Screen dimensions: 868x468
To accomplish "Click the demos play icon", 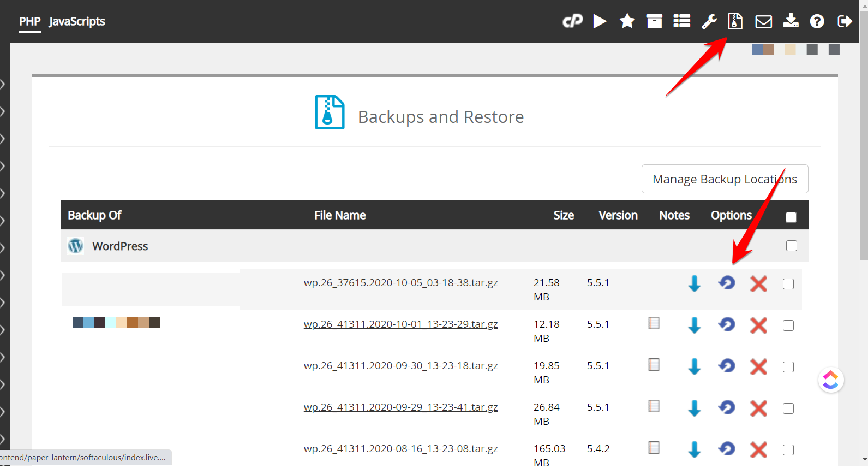I will (600, 21).
